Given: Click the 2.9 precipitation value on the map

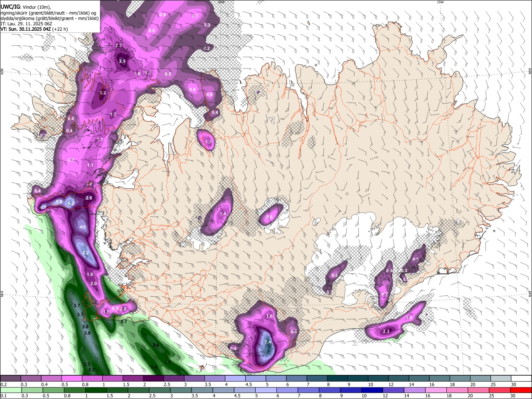Looking at the screenshot, I should 122,62.
